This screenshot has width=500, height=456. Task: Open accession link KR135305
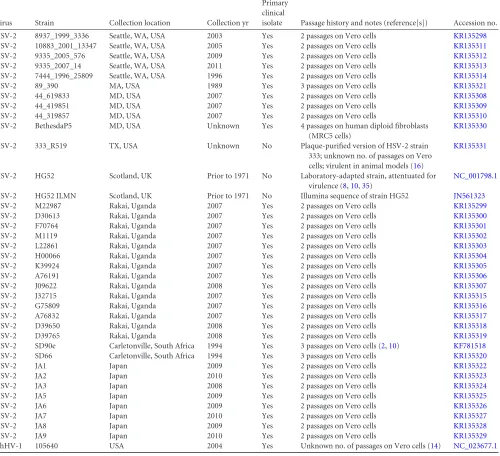(x=470, y=266)
